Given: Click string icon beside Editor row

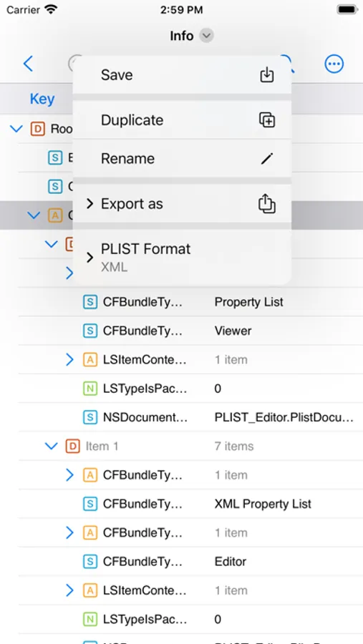Looking at the screenshot, I should click(90, 562).
